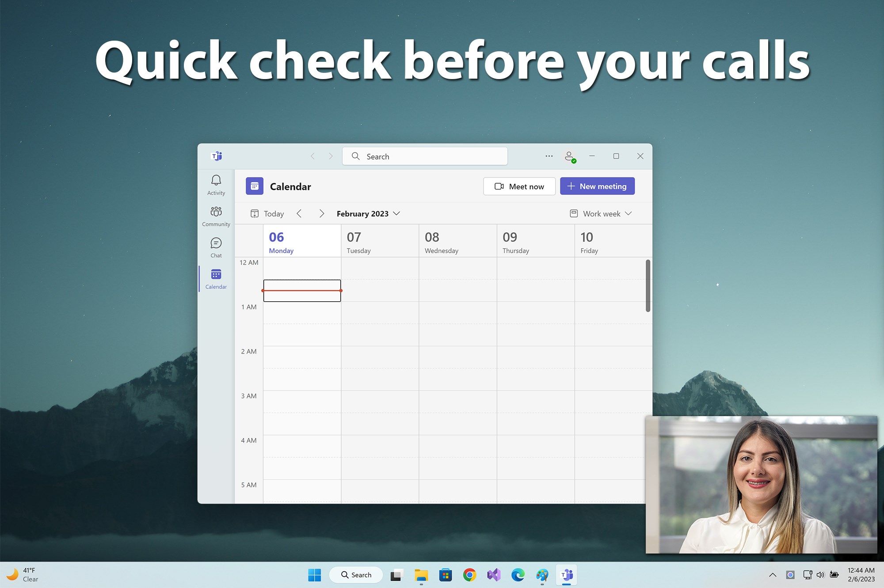
Task: Open the Teams Search bar
Action: tap(425, 156)
